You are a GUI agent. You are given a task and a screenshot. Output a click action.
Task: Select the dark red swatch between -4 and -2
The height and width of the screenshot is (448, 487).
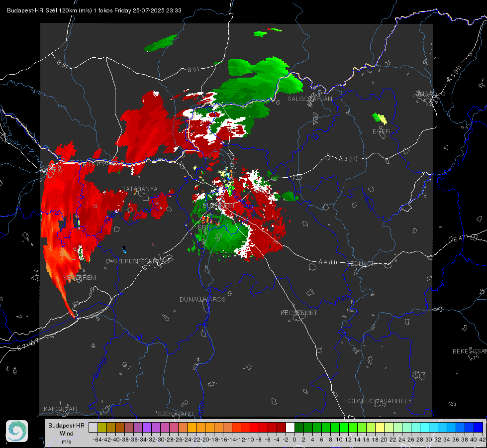(281, 427)
